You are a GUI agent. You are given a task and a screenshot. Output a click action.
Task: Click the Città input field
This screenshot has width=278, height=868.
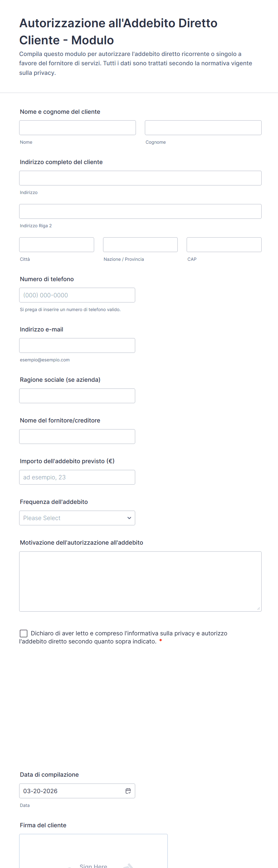56,245
